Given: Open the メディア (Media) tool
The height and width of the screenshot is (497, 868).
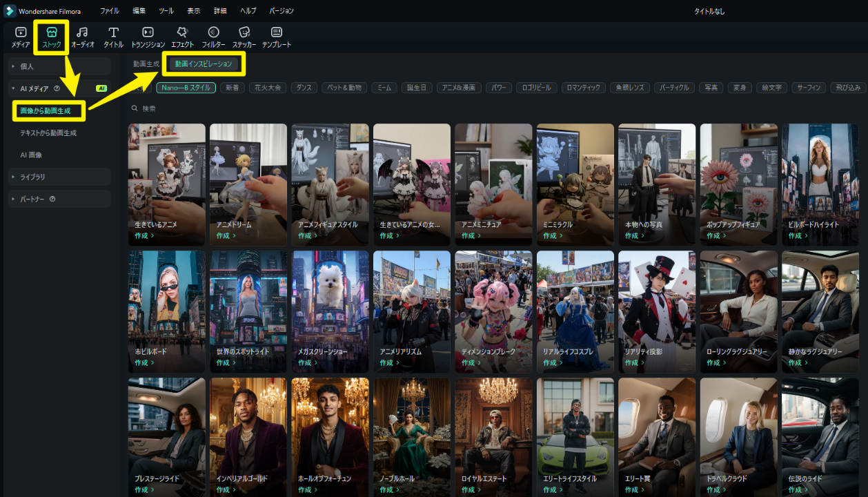Looking at the screenshot, I should (21, 37).
